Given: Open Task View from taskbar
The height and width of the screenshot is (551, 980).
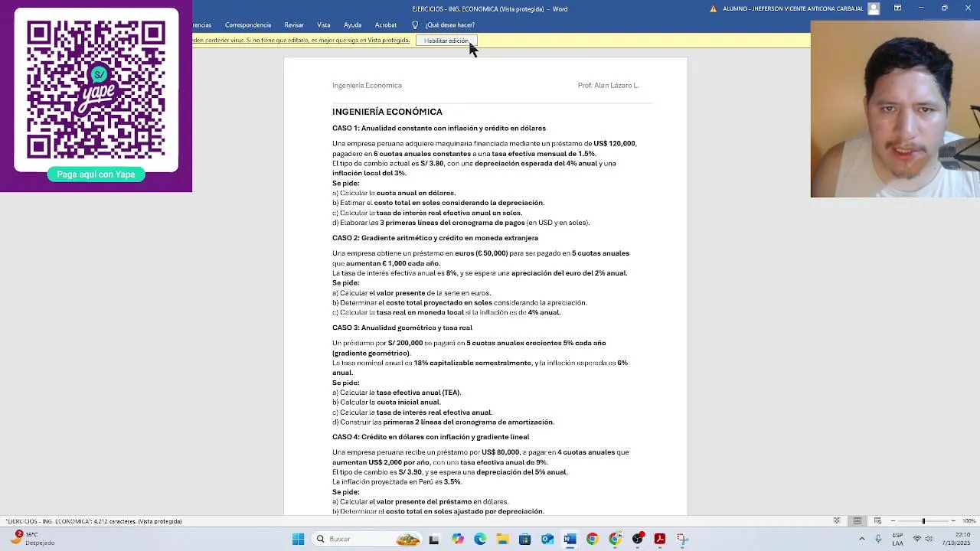Looking at the screenshot, I should (x=434, y=539).
